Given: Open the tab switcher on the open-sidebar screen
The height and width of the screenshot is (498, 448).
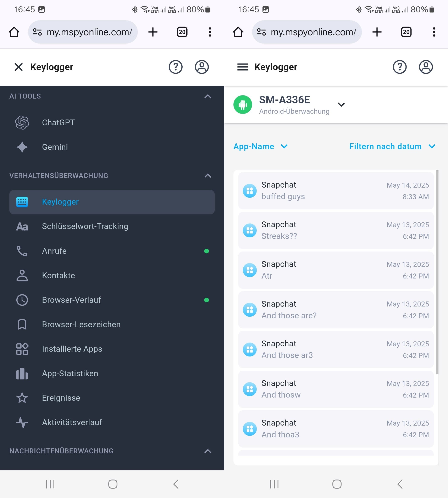Looking at the screenshot, I should coord(182,32).
